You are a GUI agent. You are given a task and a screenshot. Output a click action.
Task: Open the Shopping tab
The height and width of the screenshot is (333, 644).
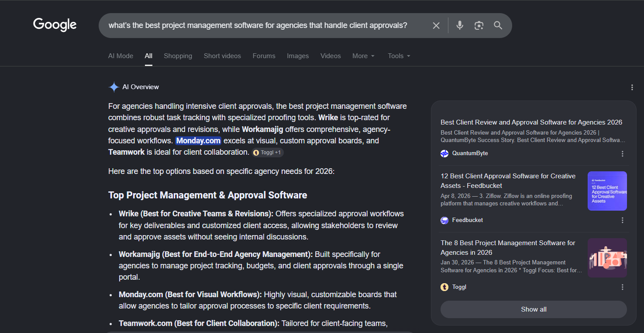[178, 56]
